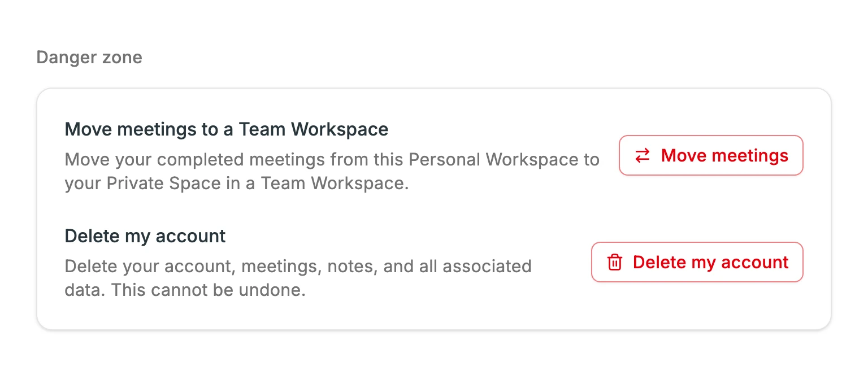This screenshot has width=868, height=375.
Task: Click the 'This cannot be undone.' sentence
Action: pyautogui.click(x=208, y=291)
